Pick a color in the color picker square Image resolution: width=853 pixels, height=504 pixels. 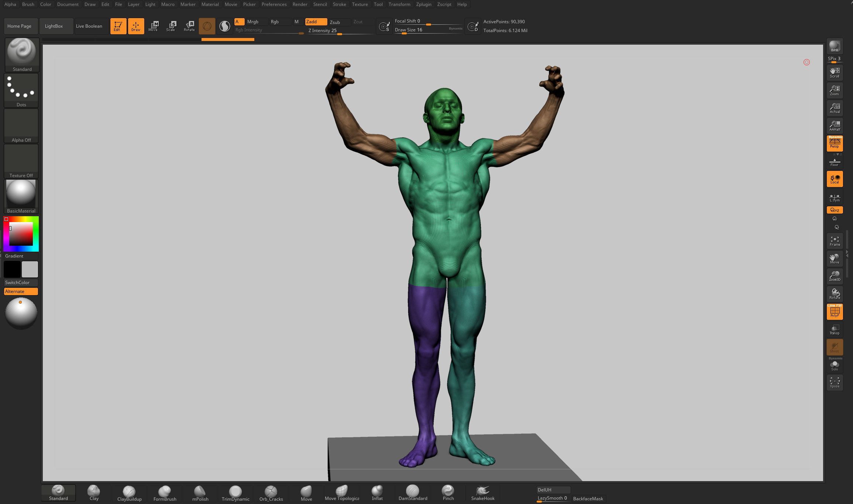tap(21, 234)
